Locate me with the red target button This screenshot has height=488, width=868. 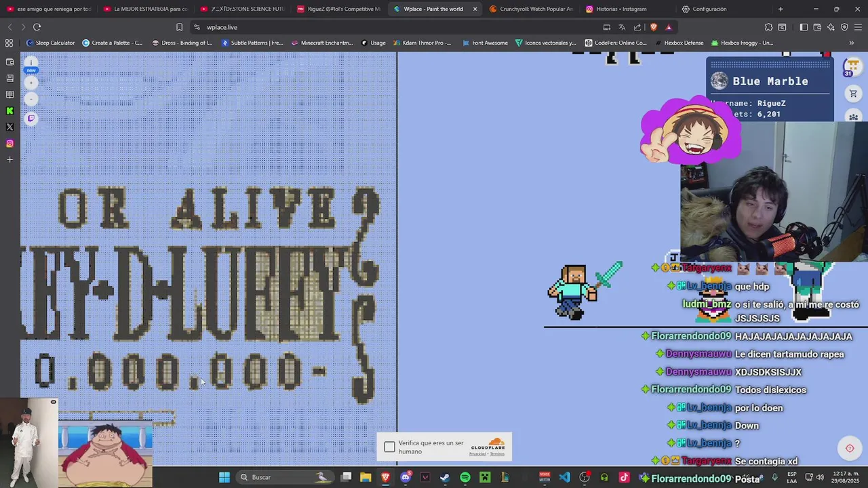pyautogui.click(x=850, y=448)
